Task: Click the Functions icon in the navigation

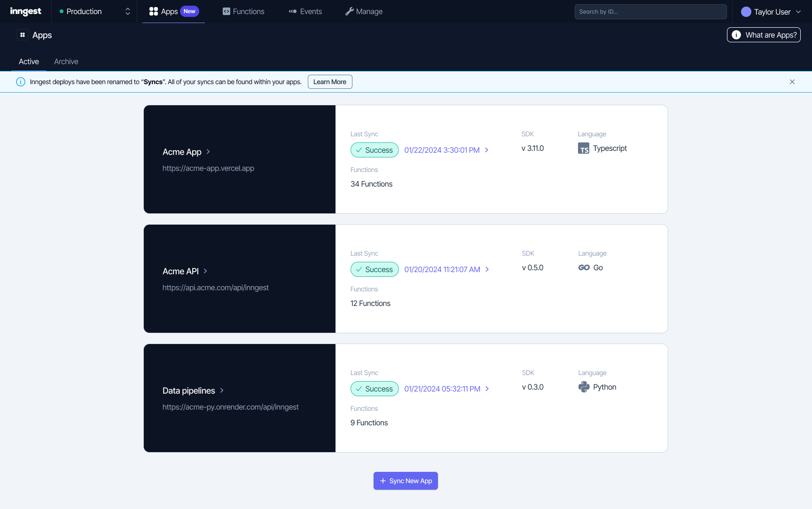Action: pos(226,11)
